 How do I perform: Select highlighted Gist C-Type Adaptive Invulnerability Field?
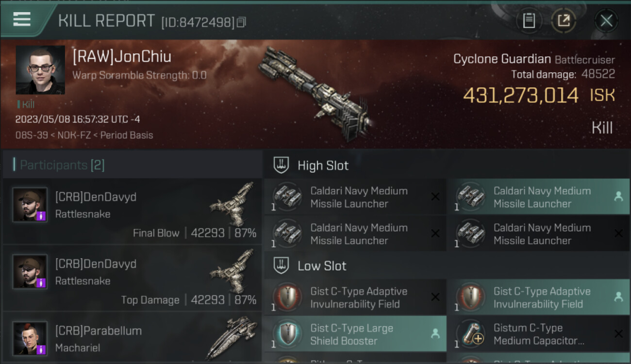pyautogui.click(x=538, y=298)
